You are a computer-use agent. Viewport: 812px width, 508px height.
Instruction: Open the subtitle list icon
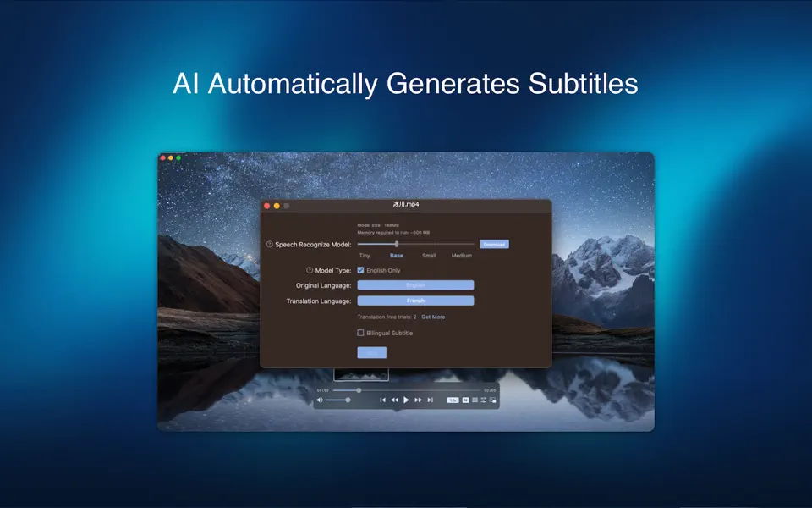475,399
